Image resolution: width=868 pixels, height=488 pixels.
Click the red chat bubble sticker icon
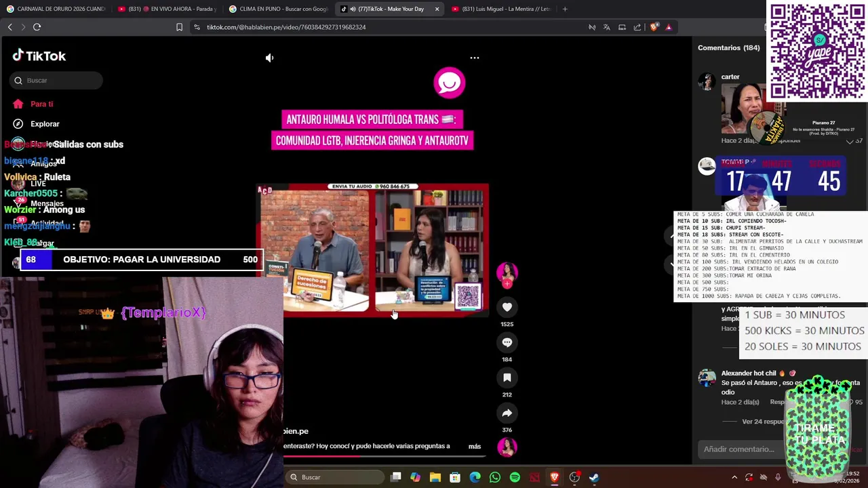click(x=450, y=83)
